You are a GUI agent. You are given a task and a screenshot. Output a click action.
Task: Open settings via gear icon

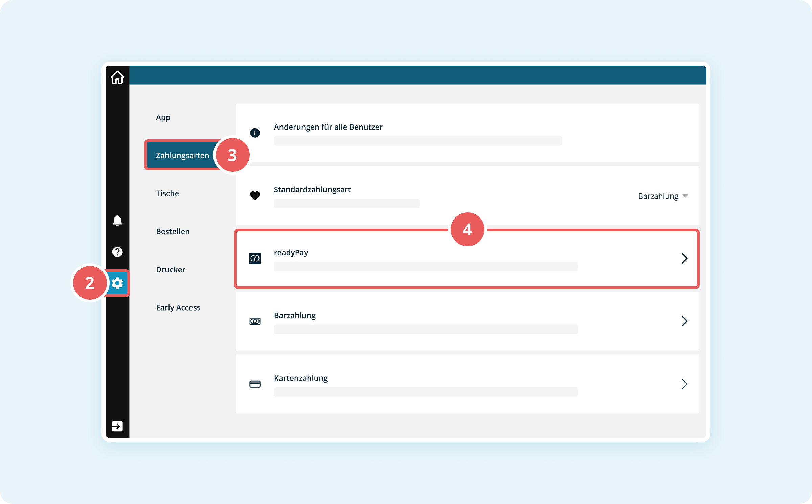(117, 283)
